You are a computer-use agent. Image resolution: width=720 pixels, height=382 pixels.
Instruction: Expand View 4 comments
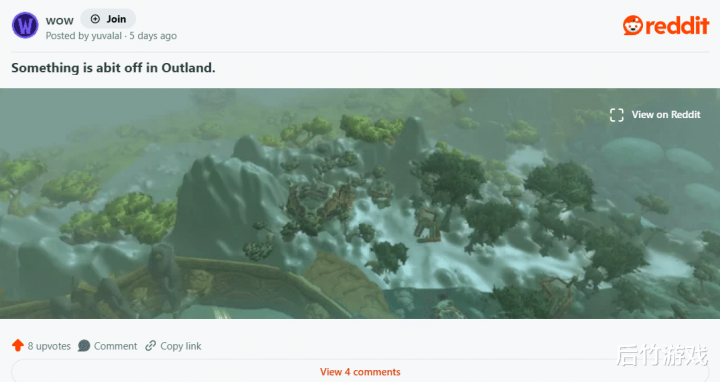pos(360,372)
